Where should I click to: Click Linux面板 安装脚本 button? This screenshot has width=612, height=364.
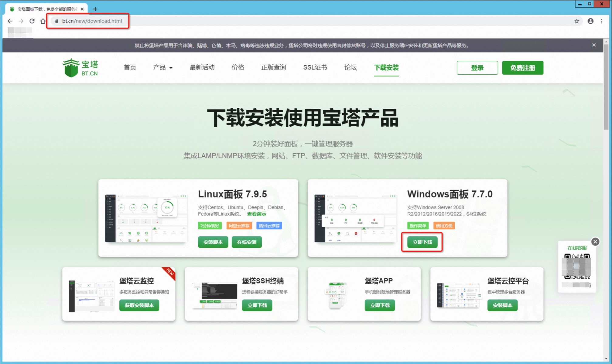[x=213, y=242]
